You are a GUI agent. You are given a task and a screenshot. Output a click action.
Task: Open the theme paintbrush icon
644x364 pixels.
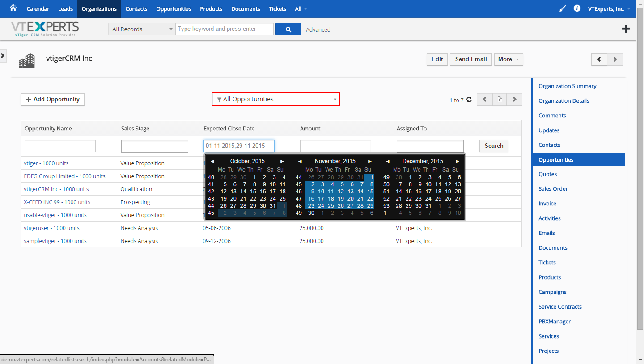click(563, 8)
